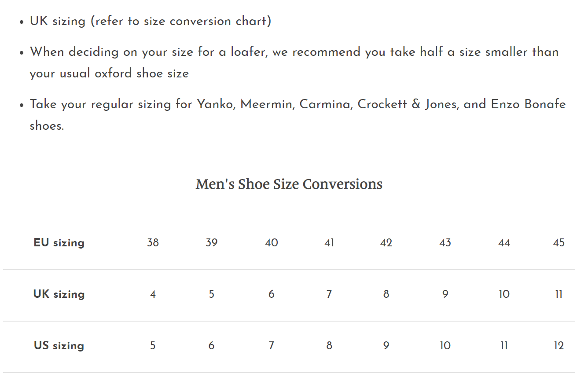Click UK size 7 in the table
This screenshot has width=588, height=388.
coord(329,294)
